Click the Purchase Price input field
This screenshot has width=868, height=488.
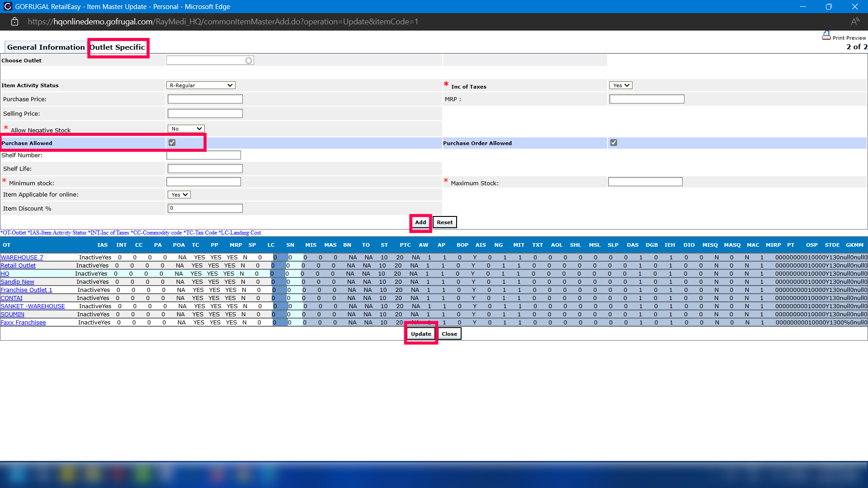point(205,99)
